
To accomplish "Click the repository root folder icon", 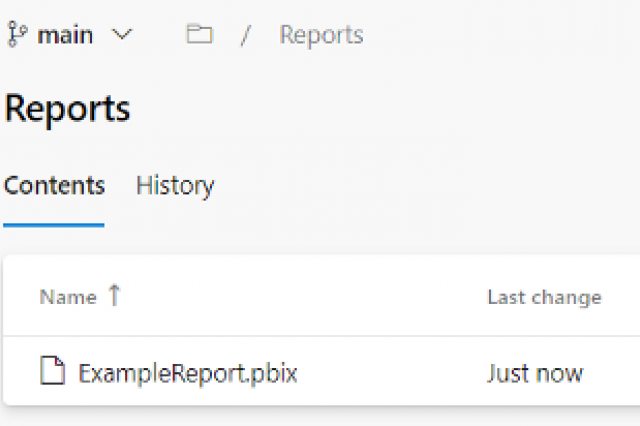I will click(x=199, y=34).
